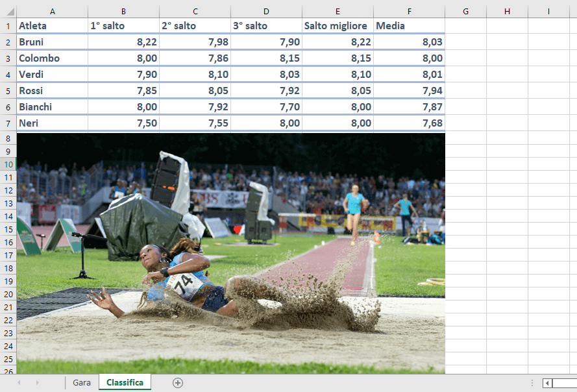This screenshot has width=577, height=392.
Task: Select column G header
Action: pyautogui.click(x=465, y=12)
